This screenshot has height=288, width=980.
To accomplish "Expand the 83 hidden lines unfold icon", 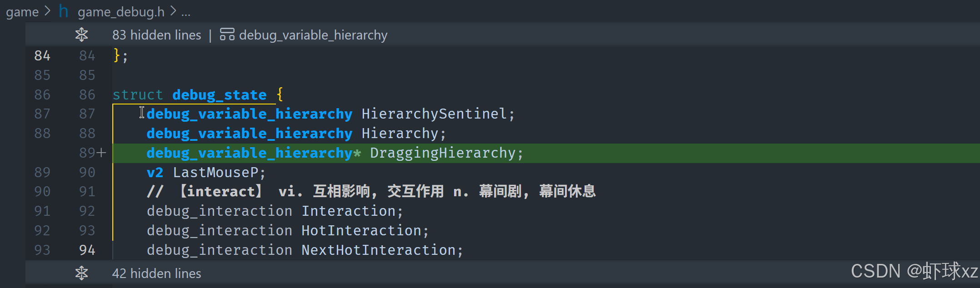I will [x=82, y=35].
